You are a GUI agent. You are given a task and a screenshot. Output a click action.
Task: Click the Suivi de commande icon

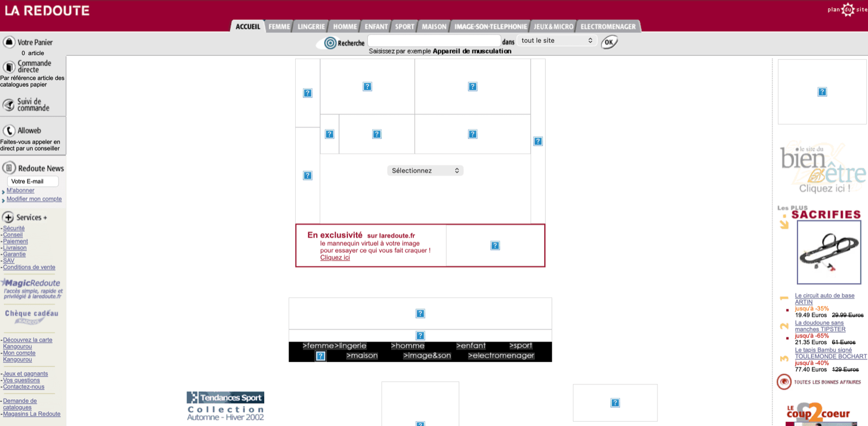(9, 105)
